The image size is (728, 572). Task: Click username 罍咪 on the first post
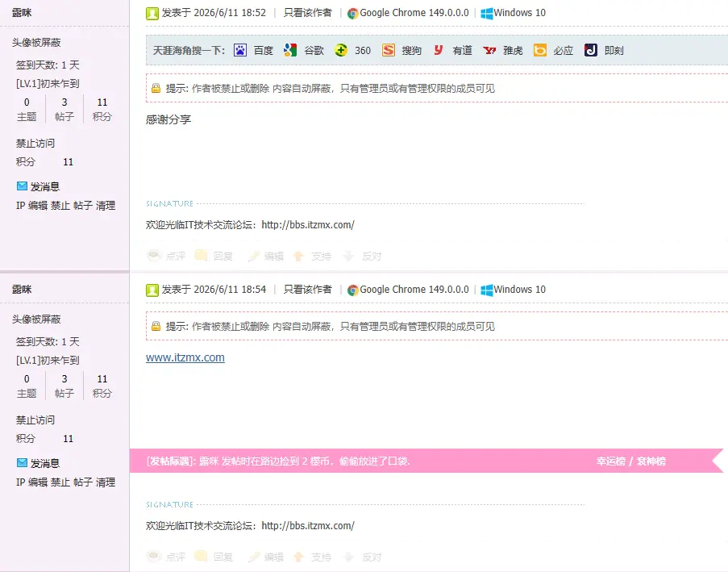(22, 13)
